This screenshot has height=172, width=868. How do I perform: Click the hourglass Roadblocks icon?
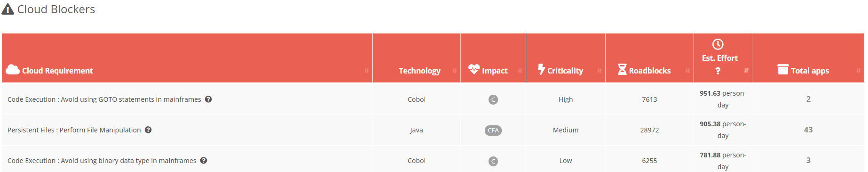pyautogui.click(x=622, y=70)
